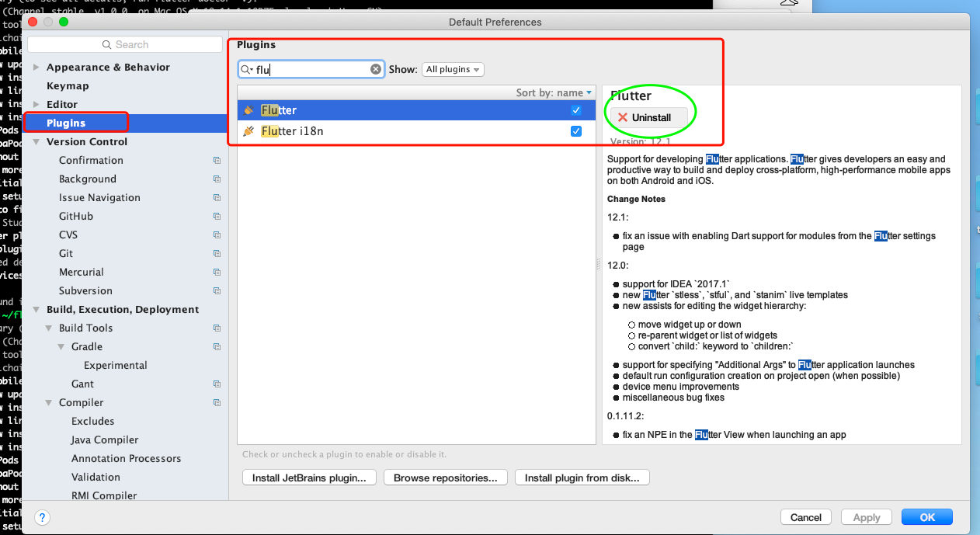Screen dimensions: 980x535
Task: Open Mercurial settings entry
Action: point(82,273)
